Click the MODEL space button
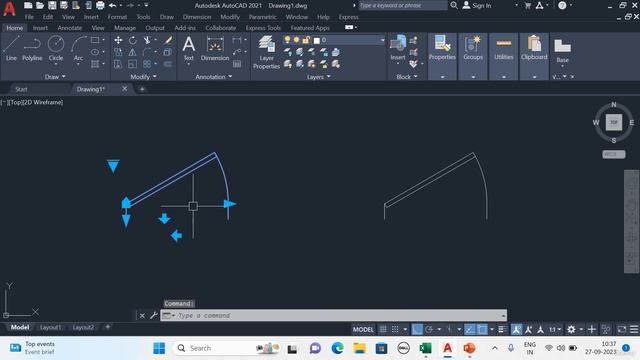The width and height of the screenshot is (640, 360). tap(363, 329)
